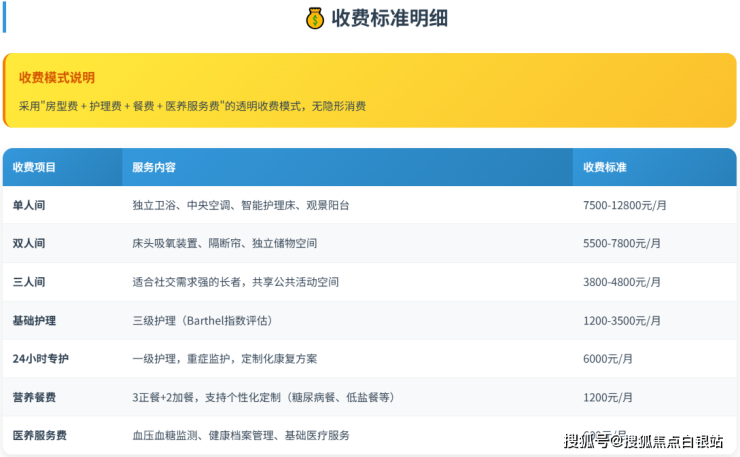Click the 7500-12800元/月 price cell
This screenshot has height=457, width=740.
click(624, 205)
